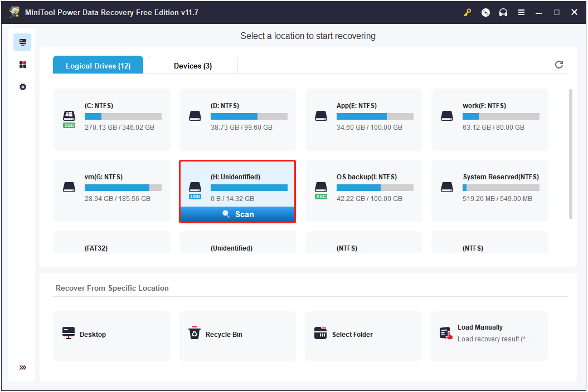The image size is (588, 392).
Task: Choose the Desktop recovery location
Action: 111,335
